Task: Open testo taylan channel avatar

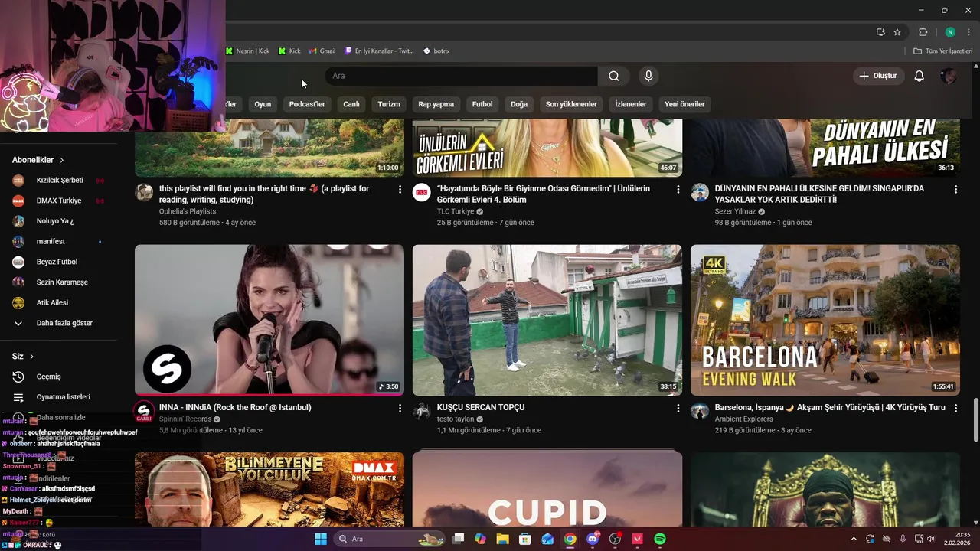Action: click(422, 412)
